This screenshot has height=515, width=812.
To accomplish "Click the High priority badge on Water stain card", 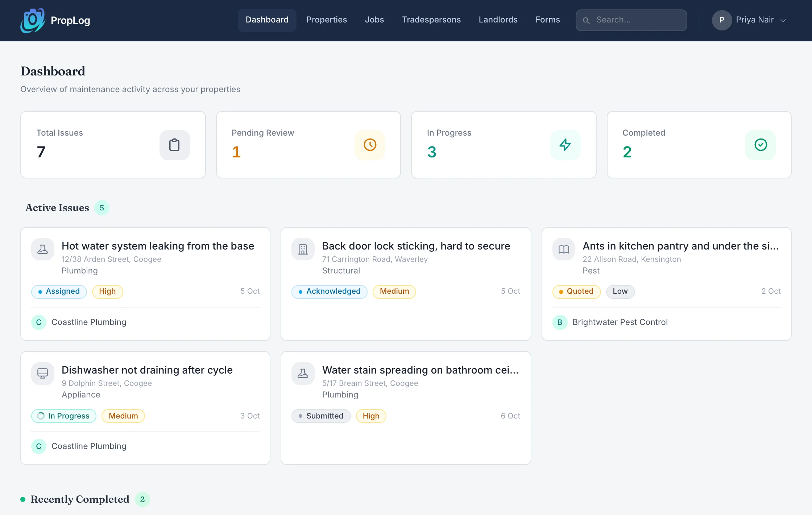I will pyautogui.click(x=371, y=416).
